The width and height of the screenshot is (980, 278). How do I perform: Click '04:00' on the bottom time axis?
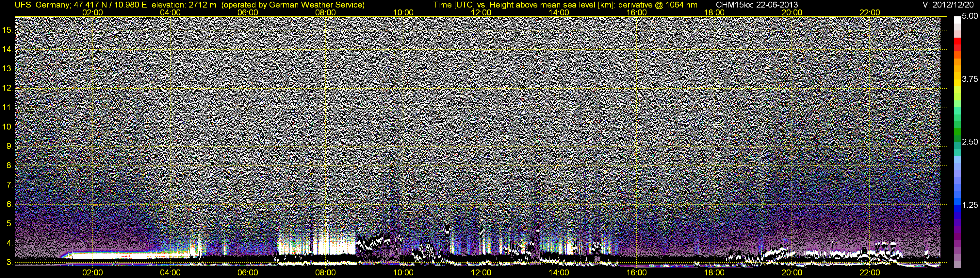(170, 273)
